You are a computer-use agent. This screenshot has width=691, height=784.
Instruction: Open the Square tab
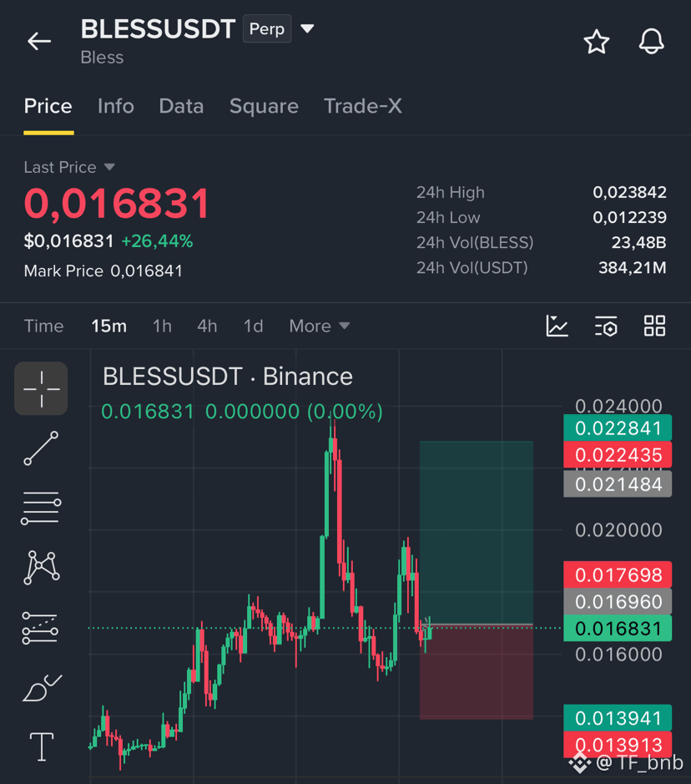point(264,106)
